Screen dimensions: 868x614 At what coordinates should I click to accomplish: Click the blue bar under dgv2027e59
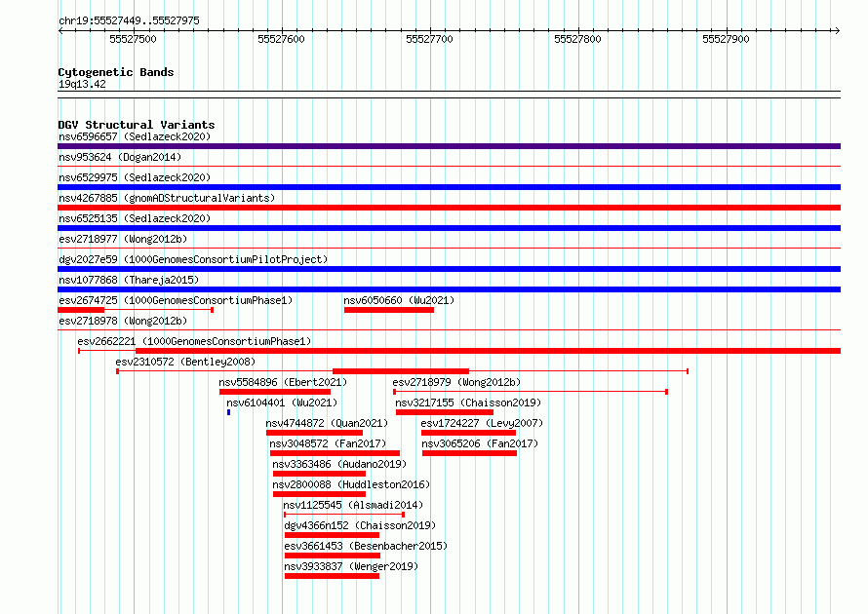449,269
